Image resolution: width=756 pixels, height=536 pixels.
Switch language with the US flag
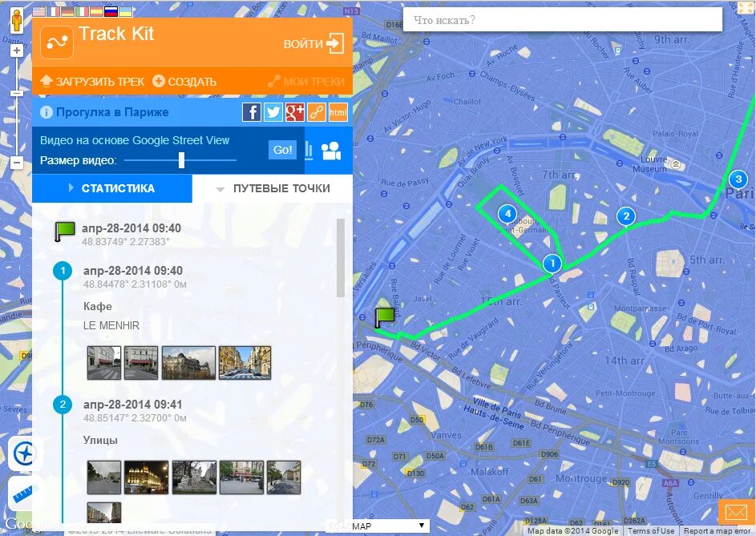(39, 11)
